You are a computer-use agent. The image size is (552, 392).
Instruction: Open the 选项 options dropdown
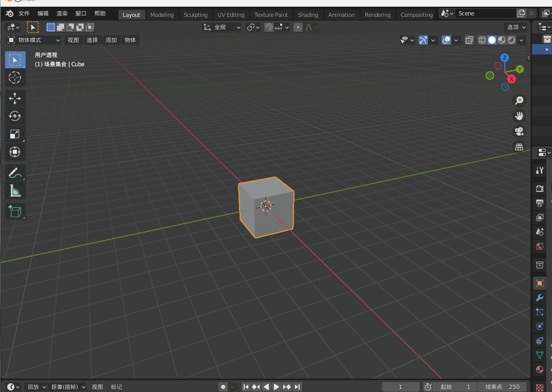point(516,27)
